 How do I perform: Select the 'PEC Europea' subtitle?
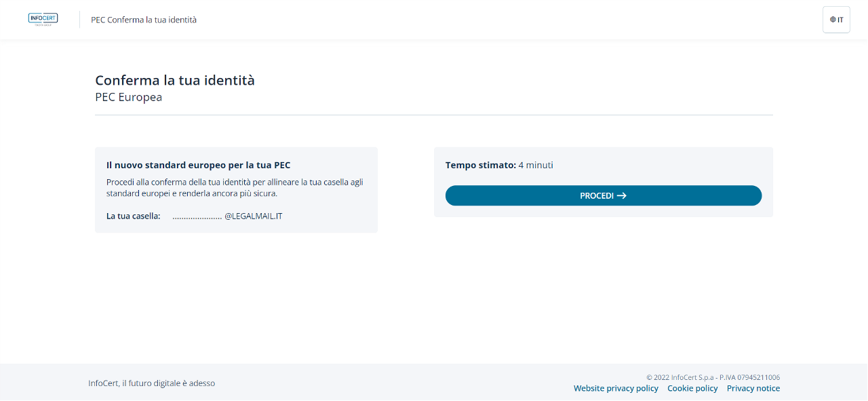tap(128, 97)
